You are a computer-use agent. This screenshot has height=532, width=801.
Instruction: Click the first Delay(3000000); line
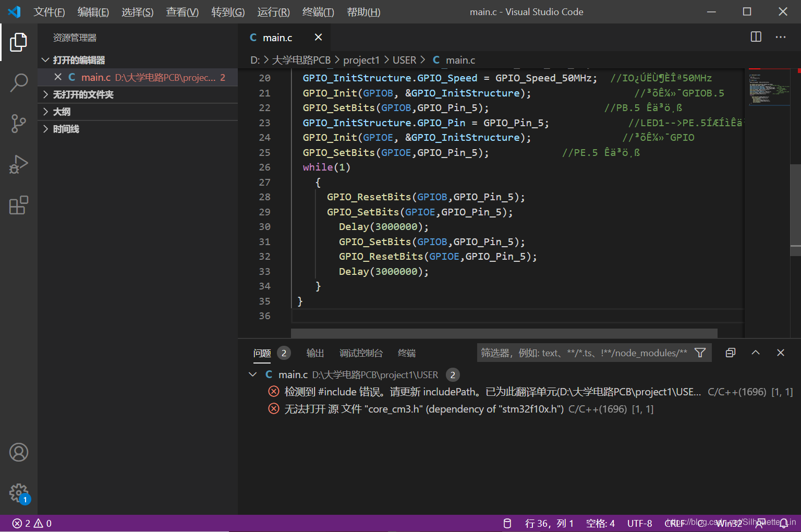click(383, 227)
